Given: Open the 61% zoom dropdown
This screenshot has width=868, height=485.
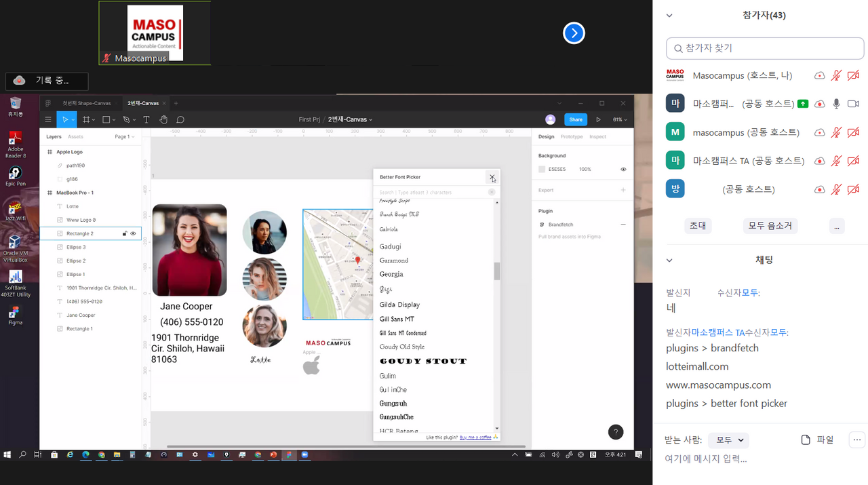Looking at the screenshot, I should pos(619,119).
